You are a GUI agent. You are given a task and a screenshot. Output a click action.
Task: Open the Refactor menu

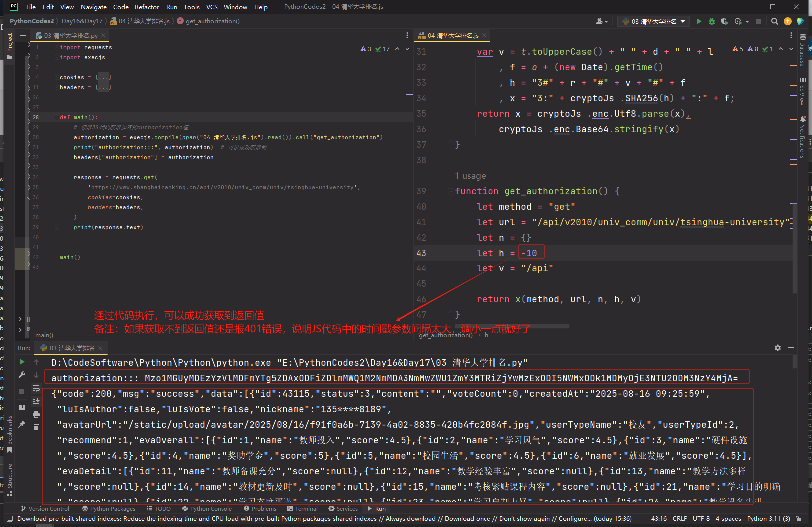pos(147,7)
